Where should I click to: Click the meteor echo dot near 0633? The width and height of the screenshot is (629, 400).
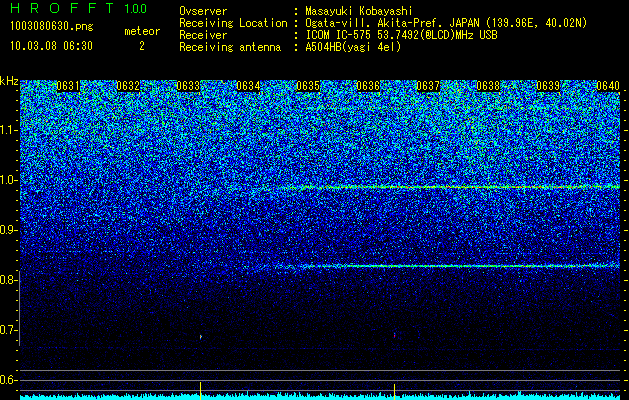[x=201, y=337]
